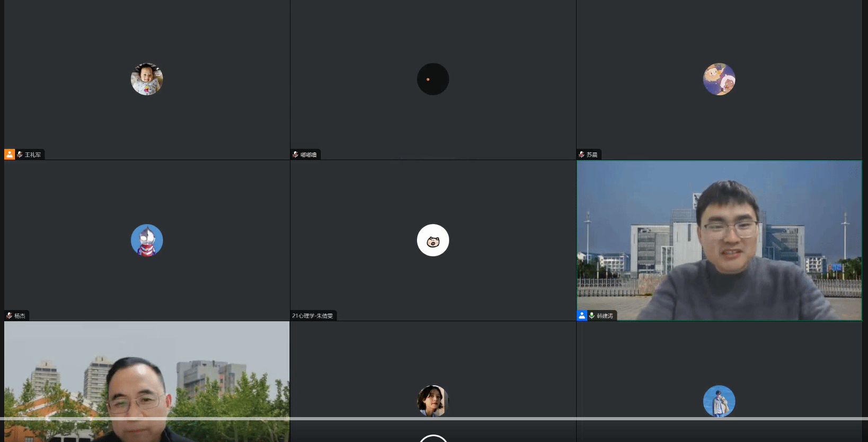
Task: Click the muted mic icon next to 嘟嘟噜
Action: coord(295,155)
